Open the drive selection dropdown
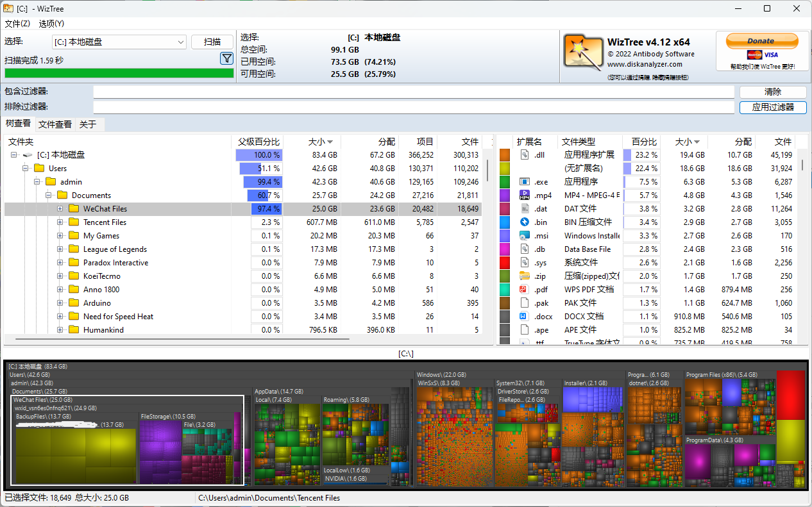812x507 pixels. tap(181, 42)
